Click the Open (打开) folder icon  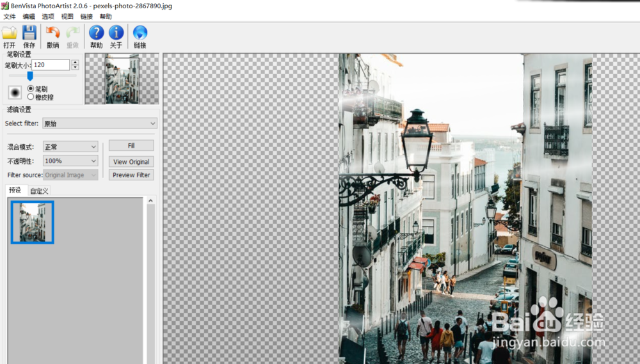click(x=10, y=33)
